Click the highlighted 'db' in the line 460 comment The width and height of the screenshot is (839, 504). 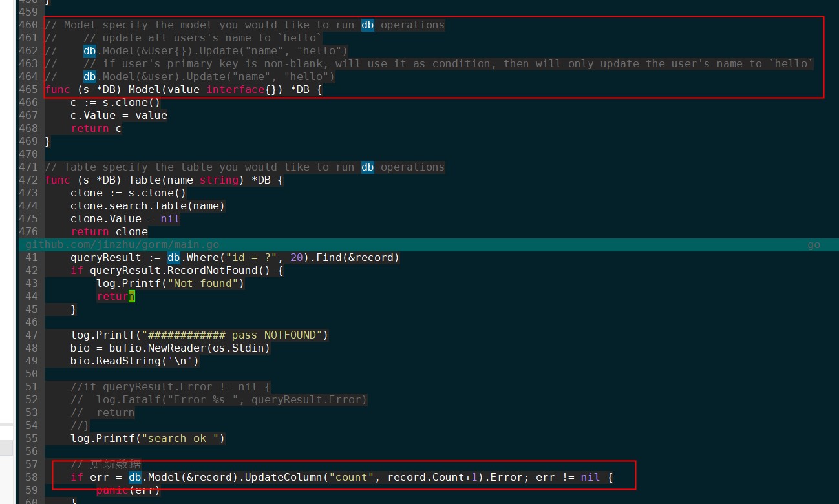coord(367,25)
